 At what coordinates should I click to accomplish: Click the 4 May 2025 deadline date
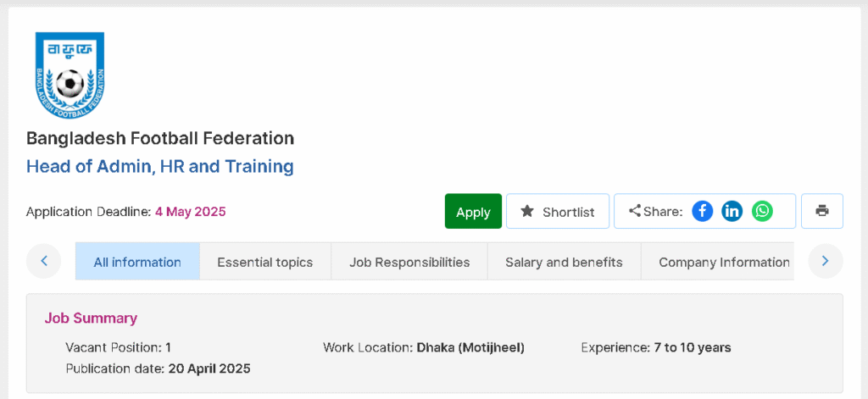(191, 212)
